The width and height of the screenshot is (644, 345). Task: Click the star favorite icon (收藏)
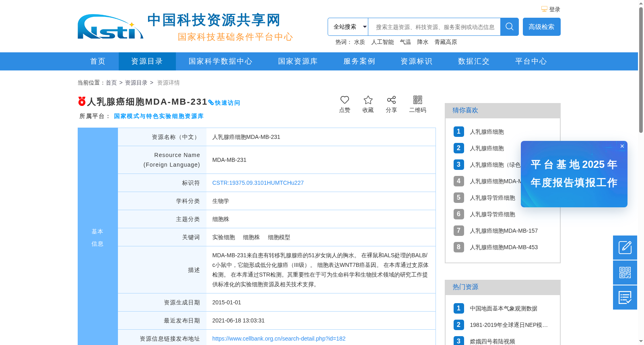point(368,100)
